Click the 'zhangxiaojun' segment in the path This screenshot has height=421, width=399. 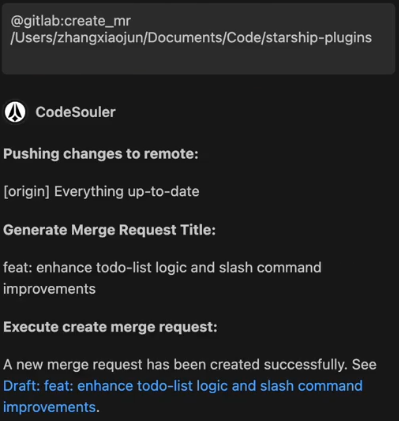[x=101, y=38]
